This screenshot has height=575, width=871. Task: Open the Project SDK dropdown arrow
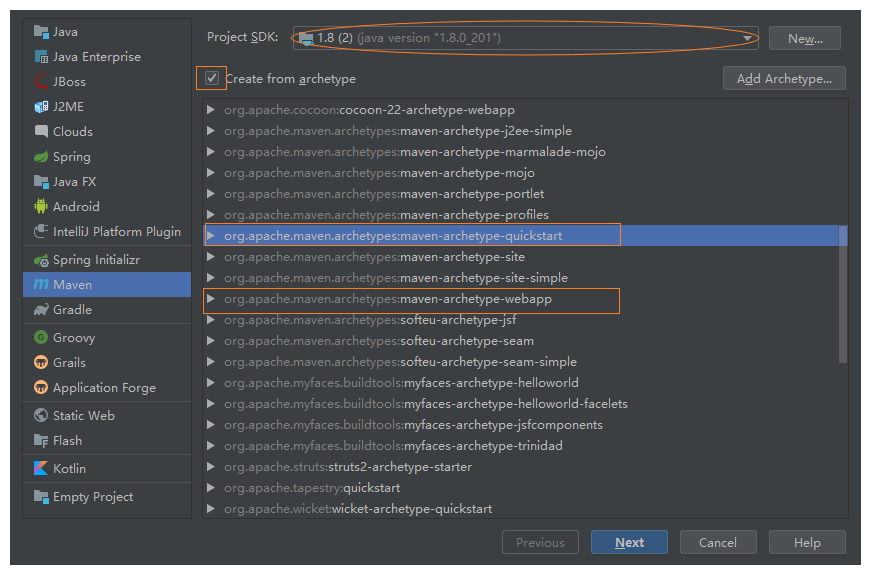click(x=748, y=38)
